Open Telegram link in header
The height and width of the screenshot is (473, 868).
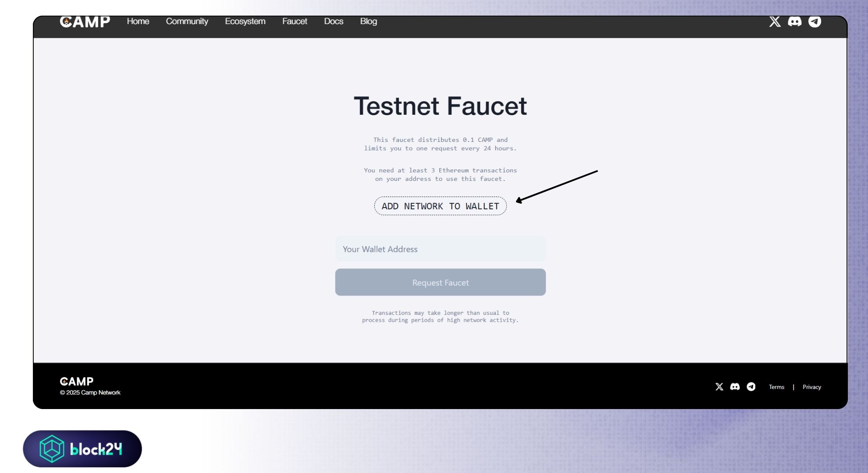(815, 21)
